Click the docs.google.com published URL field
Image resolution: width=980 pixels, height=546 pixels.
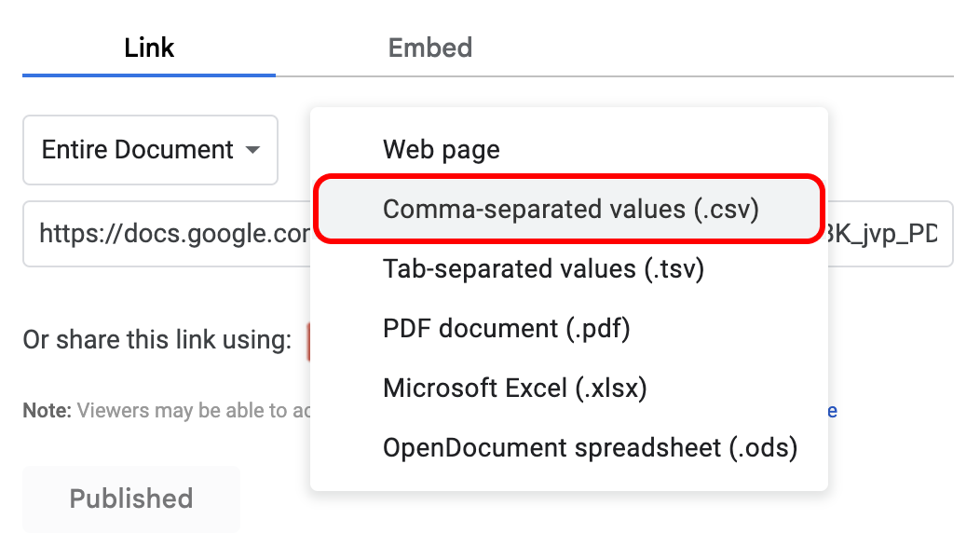click(x=168, y=234)
